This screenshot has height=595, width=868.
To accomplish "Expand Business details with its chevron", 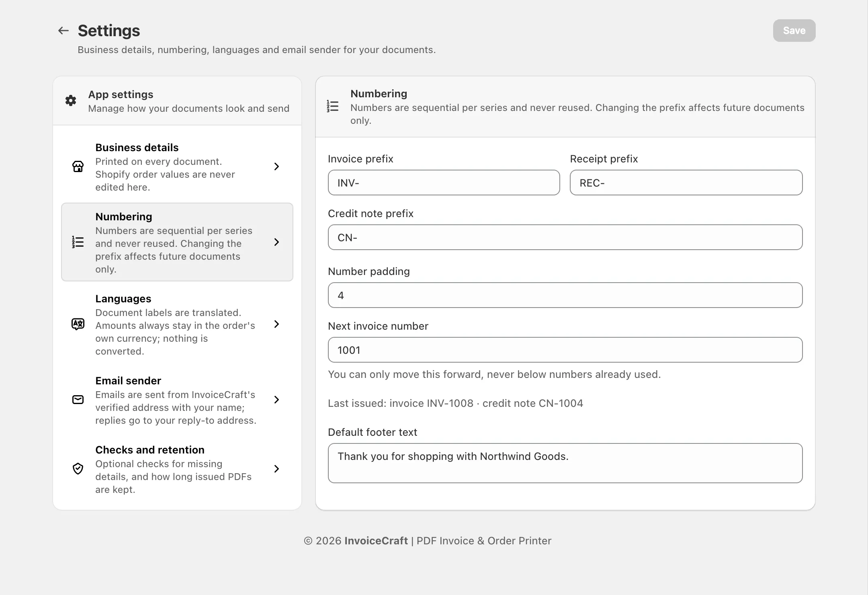I will click(x=276, y=166).
